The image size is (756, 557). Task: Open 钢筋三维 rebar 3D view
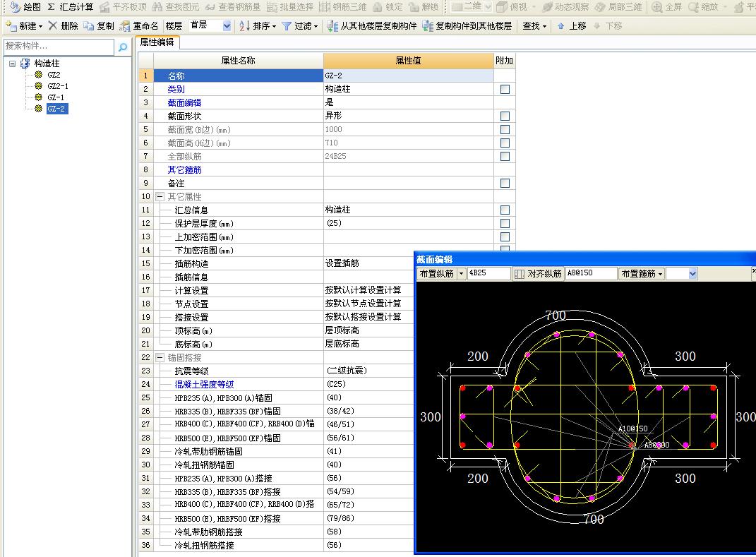click(x=343, y=7)
